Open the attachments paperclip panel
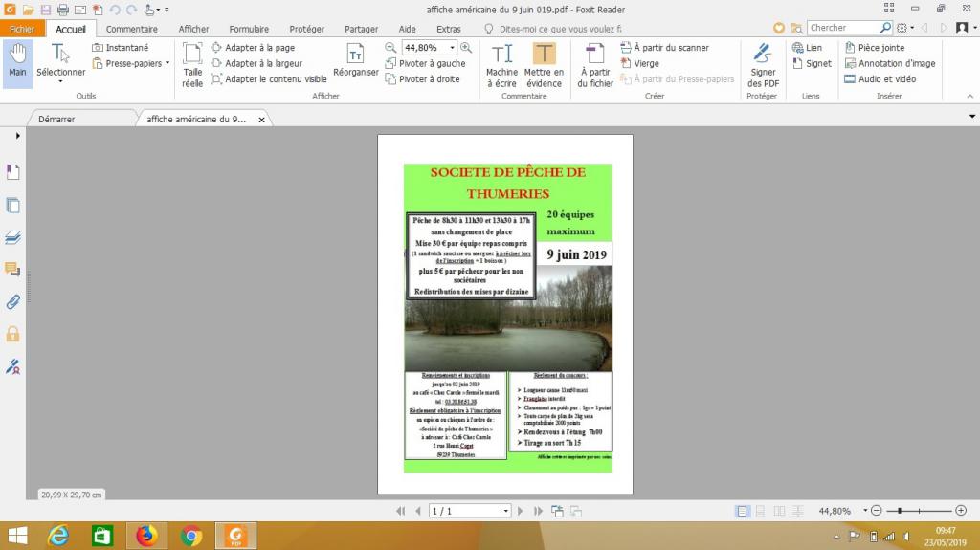980x550 pixels. pos(13,302)
